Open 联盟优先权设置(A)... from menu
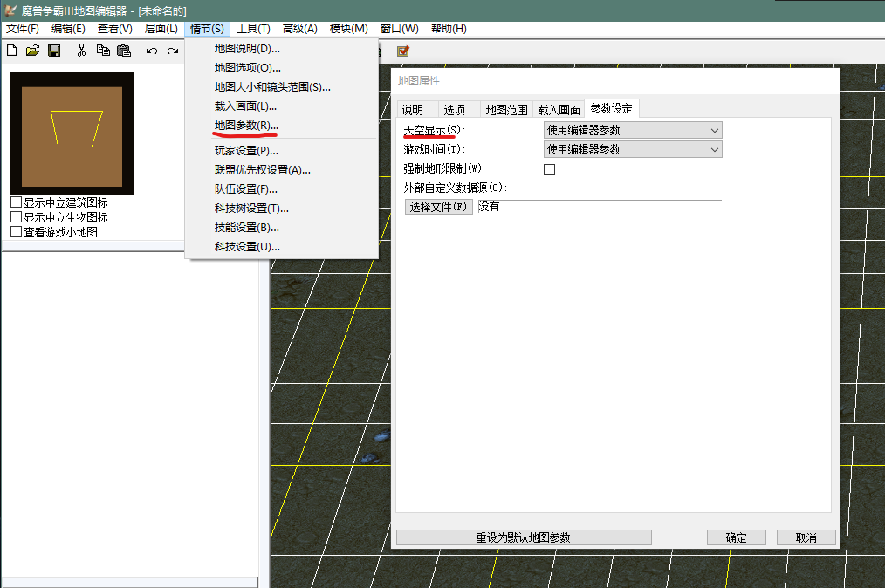 pyautogui.click(x=282, y=170)
